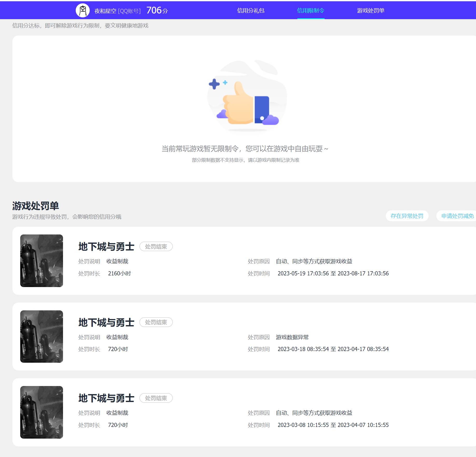
Task: Expand the 游戏数据异常 penalty record
Action: 293,337
